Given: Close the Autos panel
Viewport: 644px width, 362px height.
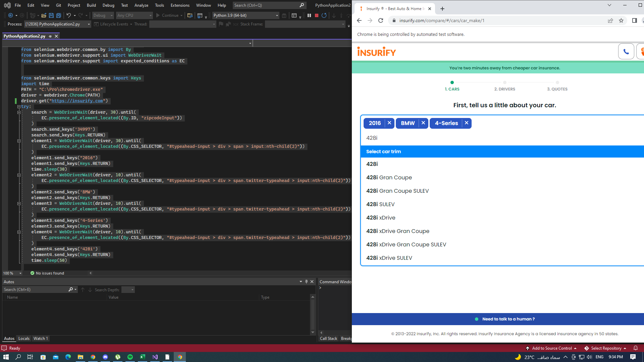Looking at the screenshot, I should (x=312, y=282).
